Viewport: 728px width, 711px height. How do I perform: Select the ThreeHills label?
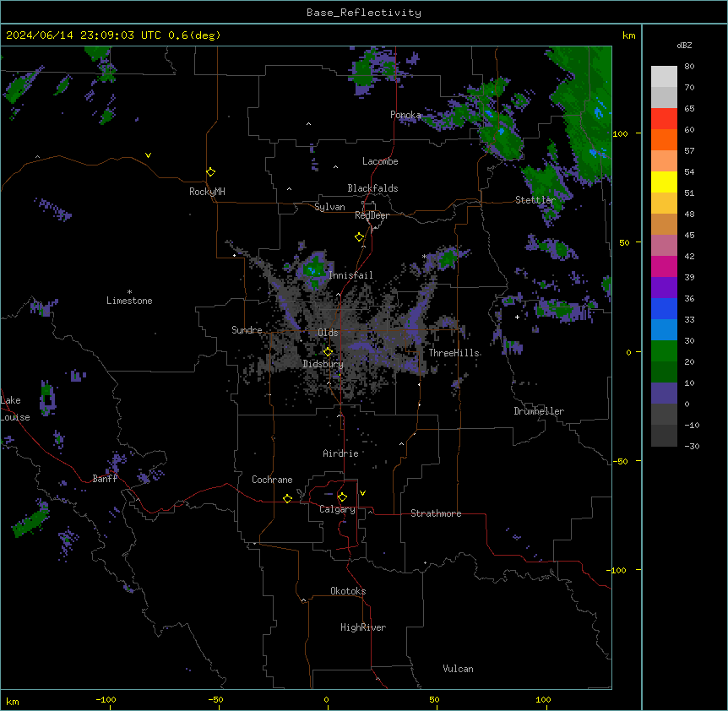[454, 353]
